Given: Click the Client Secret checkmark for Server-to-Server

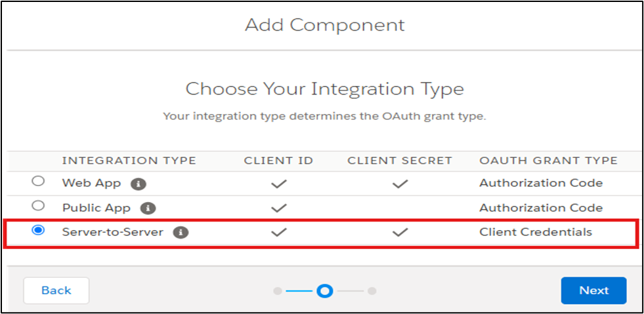Looking at the screenshot, I should coord(400,233).
